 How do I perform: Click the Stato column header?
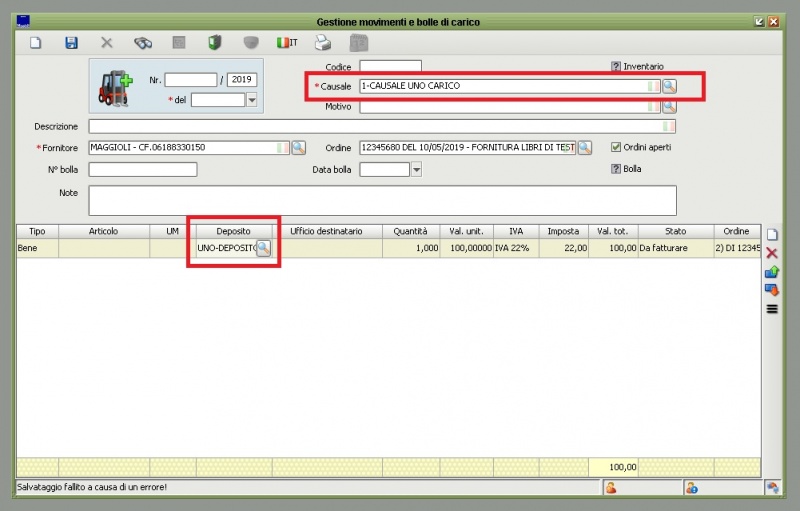click(675, 231)
